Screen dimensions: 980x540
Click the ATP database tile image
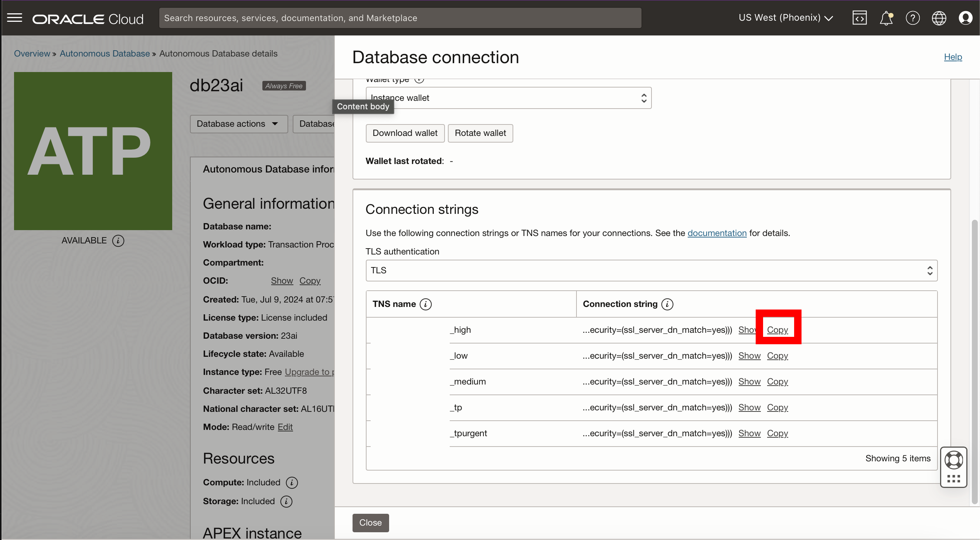(93, 151)
